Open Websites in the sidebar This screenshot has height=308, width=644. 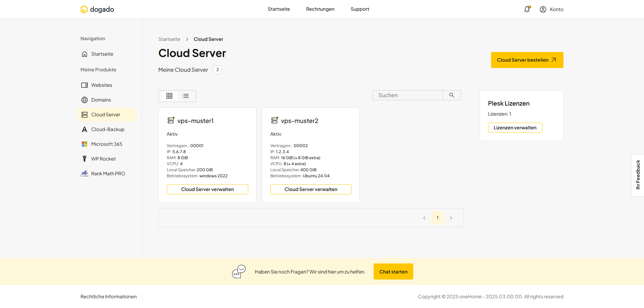point(107,85)
